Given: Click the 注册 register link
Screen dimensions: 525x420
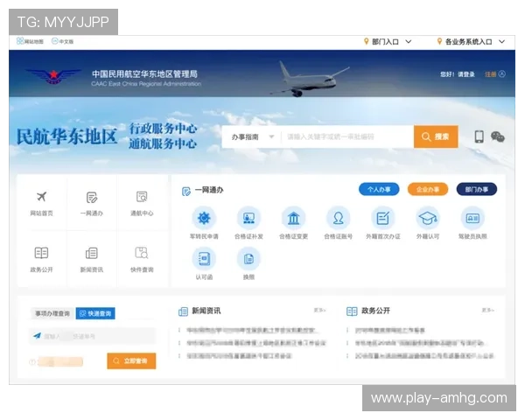Looking at the screenshot, I should [x=490, y=74].
